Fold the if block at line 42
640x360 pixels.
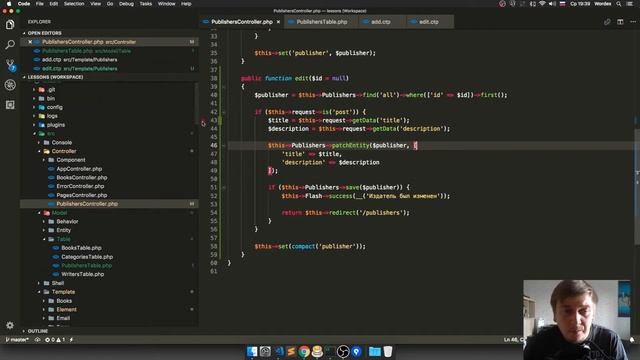(x=224, y=112)
